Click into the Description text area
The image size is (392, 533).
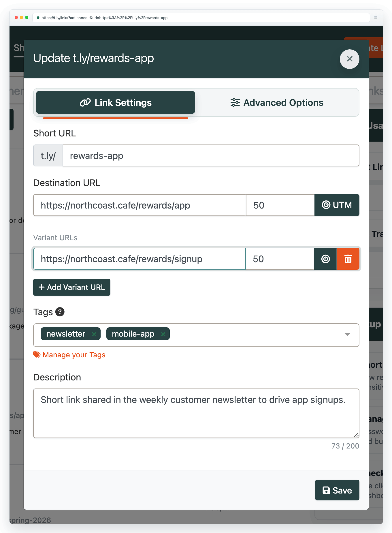pyautogui.click(x=196, y=413)
